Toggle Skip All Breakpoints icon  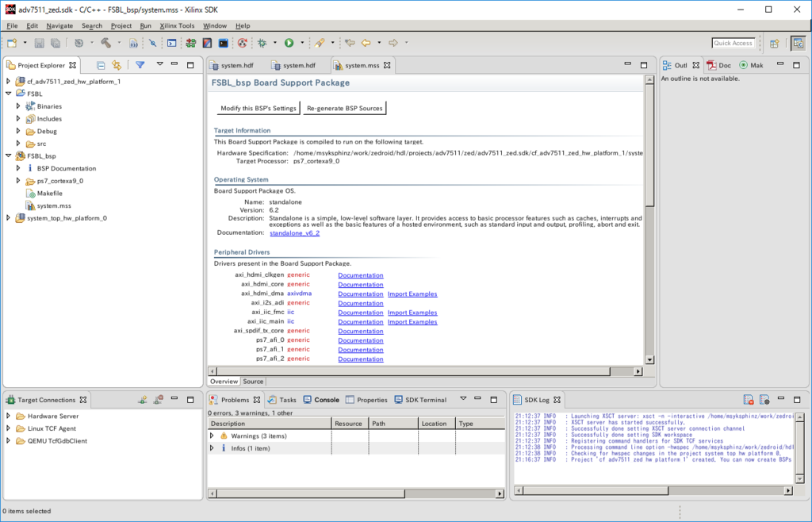pyautogui.click(x=154, y=44)
